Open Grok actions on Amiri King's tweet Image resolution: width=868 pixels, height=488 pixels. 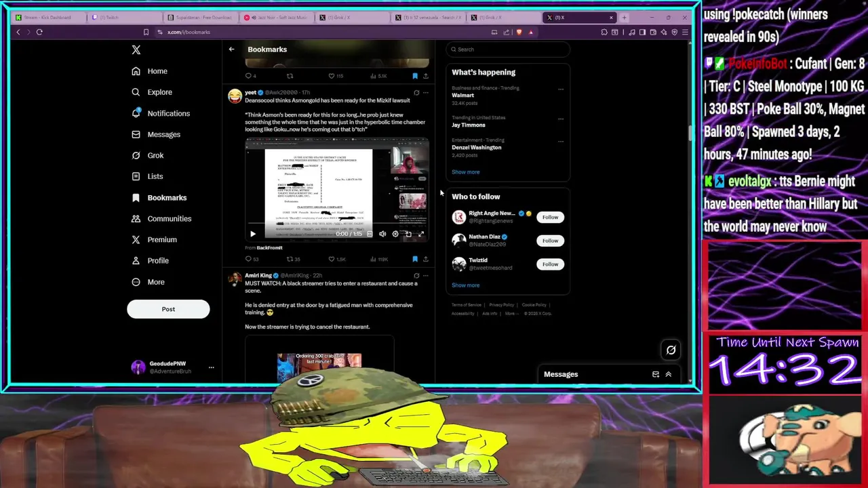coord(416,276)
